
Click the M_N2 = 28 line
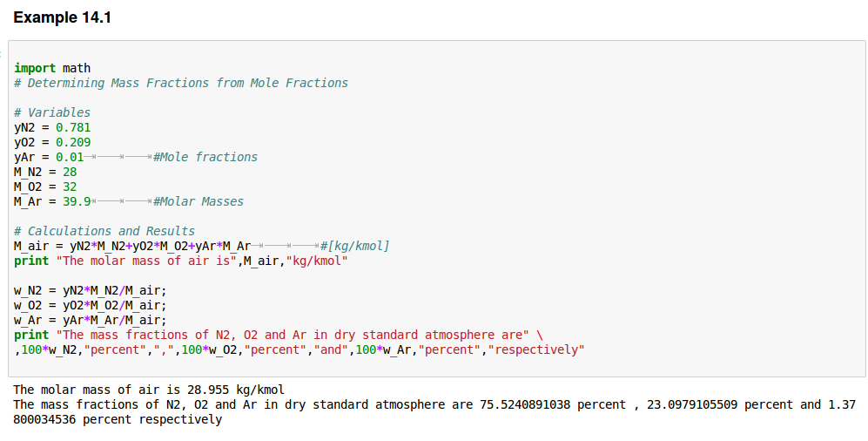click(45, 172)
